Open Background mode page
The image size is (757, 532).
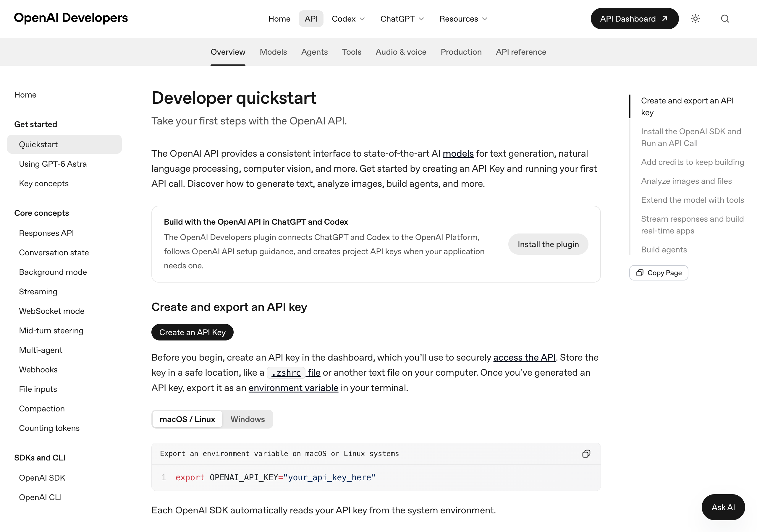53,272
